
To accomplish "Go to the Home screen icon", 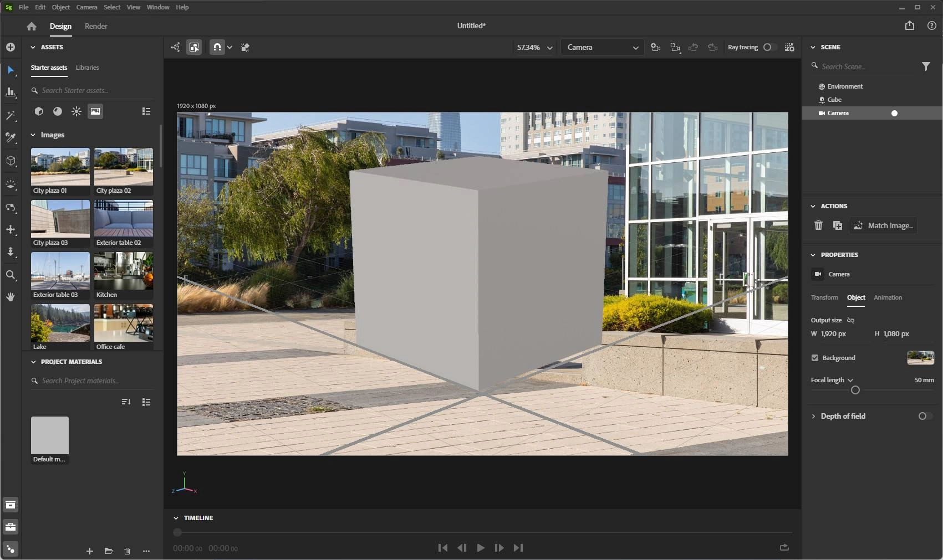I will click(x=32, y=26).
